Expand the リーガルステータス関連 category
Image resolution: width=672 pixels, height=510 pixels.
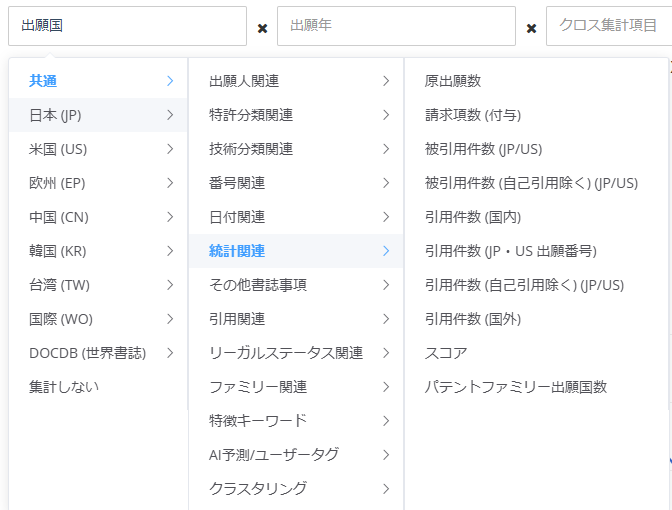pyautogui.click(x=296, y=353)
